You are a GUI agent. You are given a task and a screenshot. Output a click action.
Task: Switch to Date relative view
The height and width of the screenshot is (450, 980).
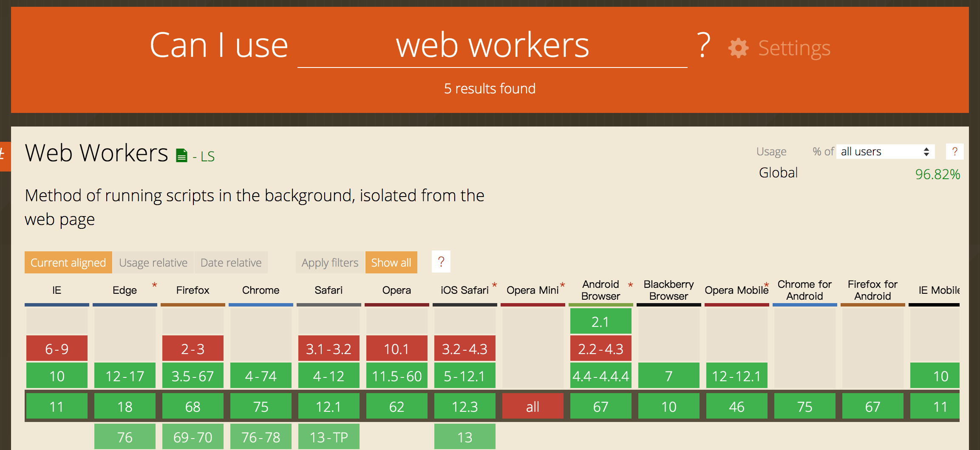coord(231,262)
